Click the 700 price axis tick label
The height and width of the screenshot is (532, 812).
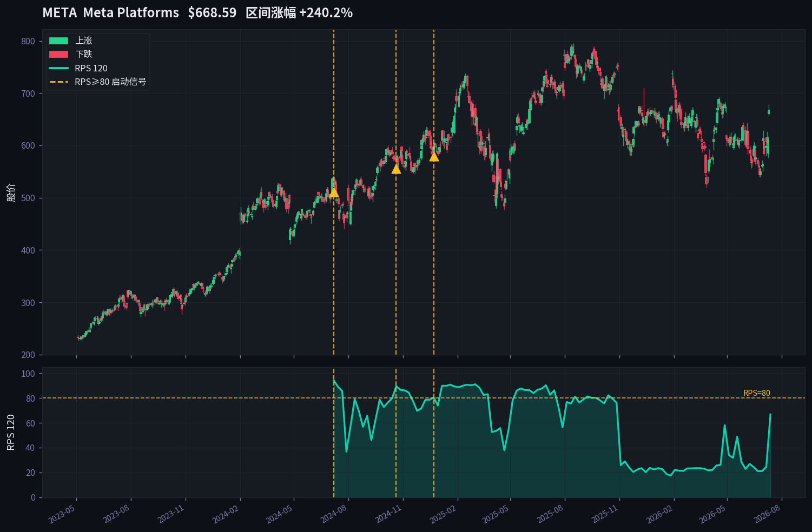(x=28, y=94)
